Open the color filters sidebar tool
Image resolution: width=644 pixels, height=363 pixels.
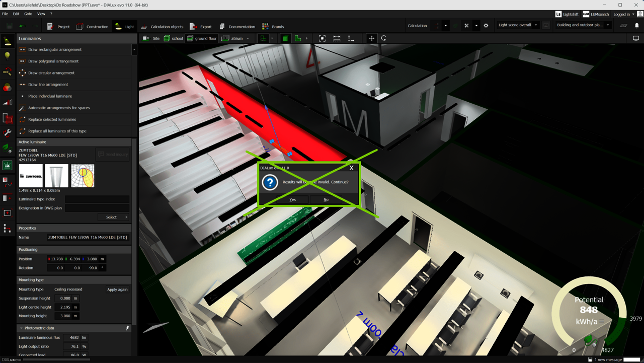point(8,88)
